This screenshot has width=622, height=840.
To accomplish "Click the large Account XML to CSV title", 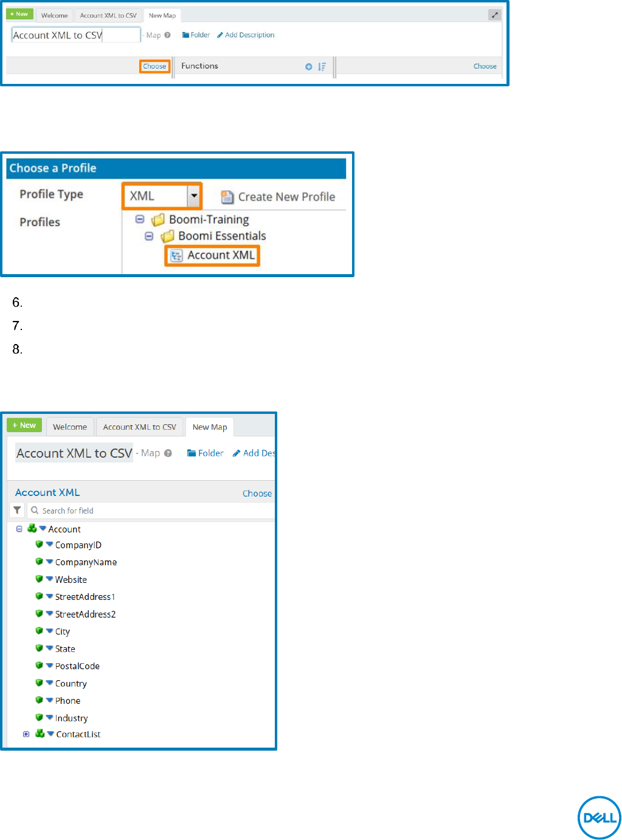I will click(x=74, y=453).
